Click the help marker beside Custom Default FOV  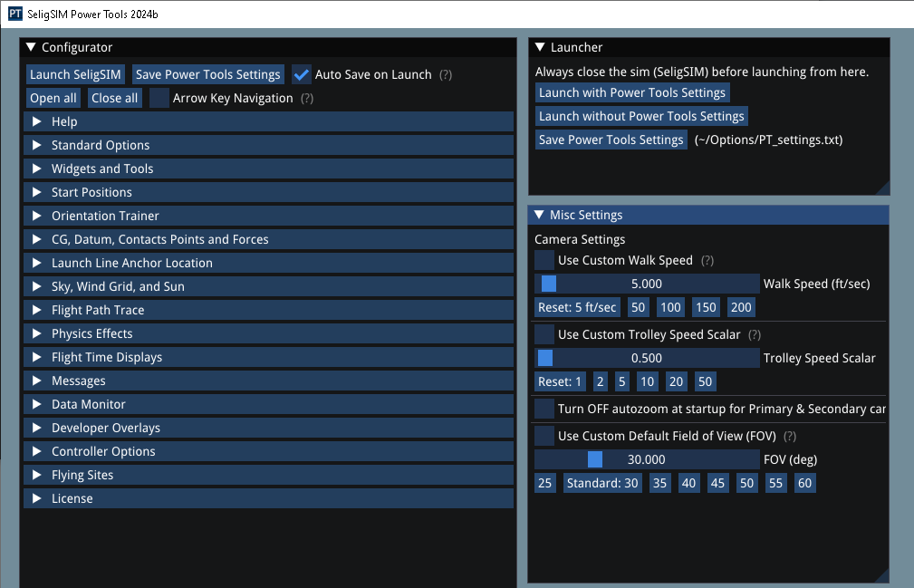[x=790, y=436]
